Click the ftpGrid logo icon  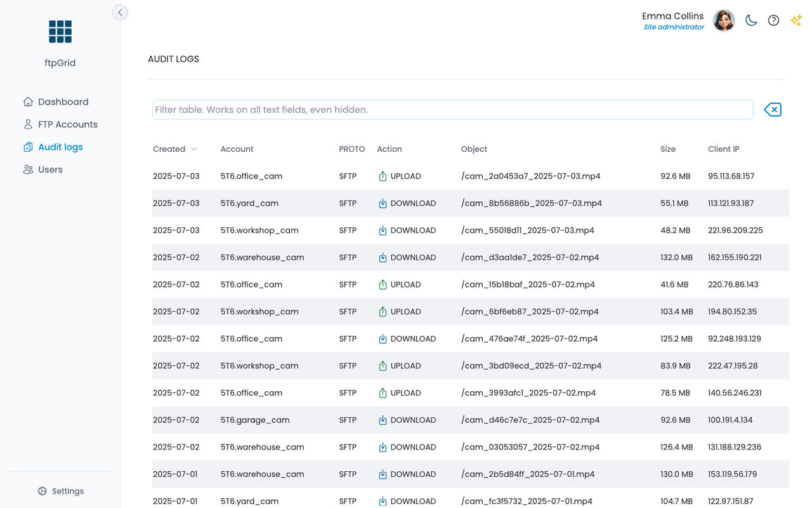point(60,32)
